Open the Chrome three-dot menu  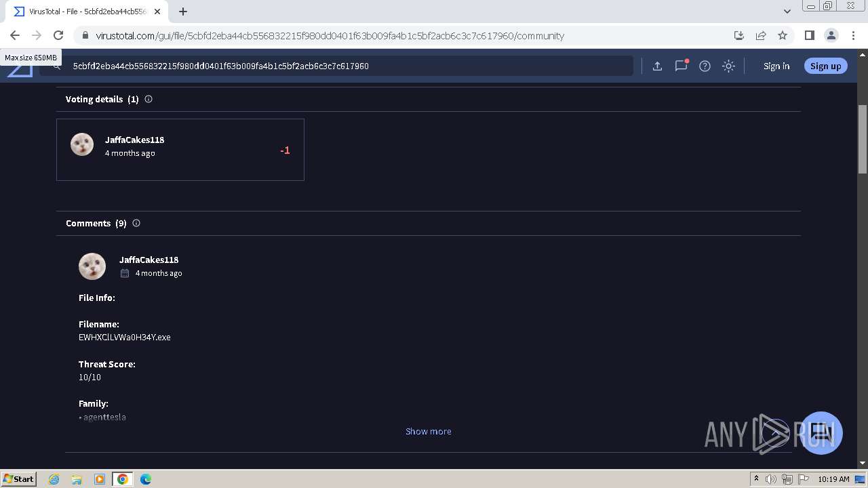pos(853,35)
